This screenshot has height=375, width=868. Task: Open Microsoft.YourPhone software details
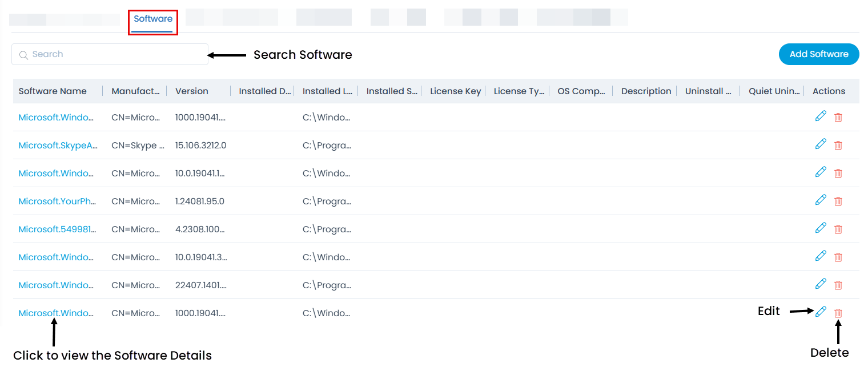(57, 201)
